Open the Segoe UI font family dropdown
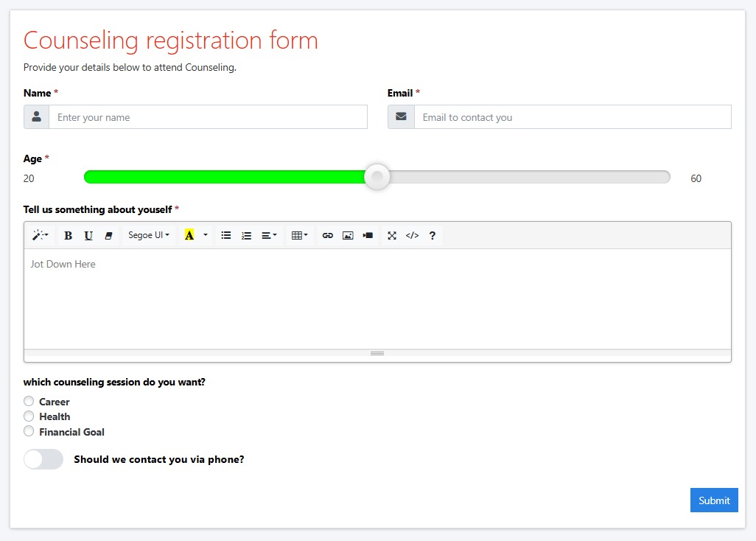The width and height of the screenshot is (756, 541). [x=149, y=236]
